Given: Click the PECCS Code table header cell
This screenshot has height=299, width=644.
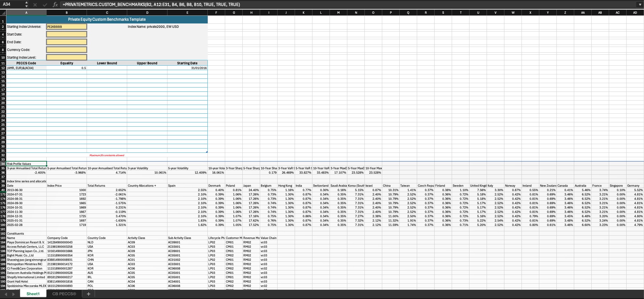Looking at the screenshot, I should (26, 63).
